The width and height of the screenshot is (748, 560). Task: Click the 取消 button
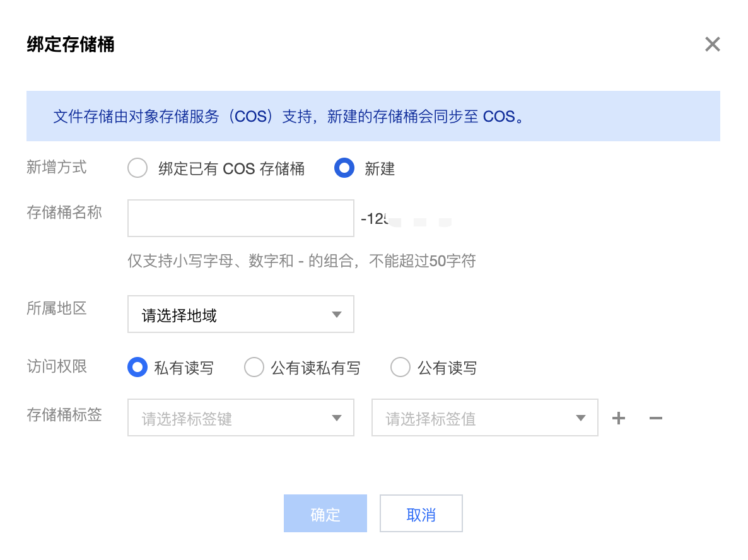tap(421, 514)
